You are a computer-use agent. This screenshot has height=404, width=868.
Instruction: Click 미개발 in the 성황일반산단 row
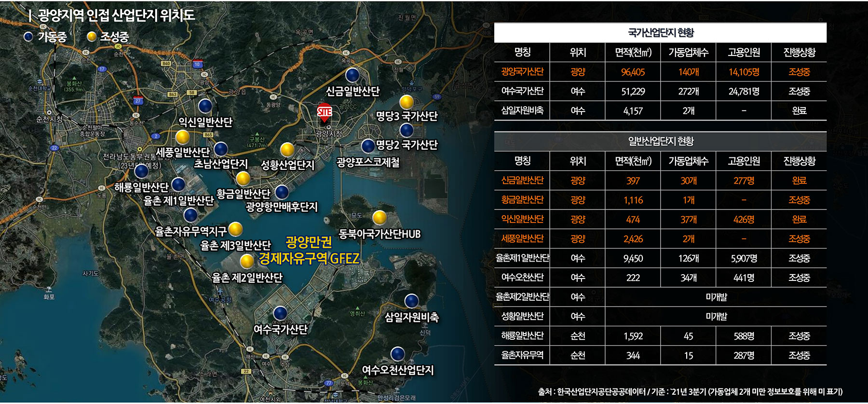click(x=716, y=317)
